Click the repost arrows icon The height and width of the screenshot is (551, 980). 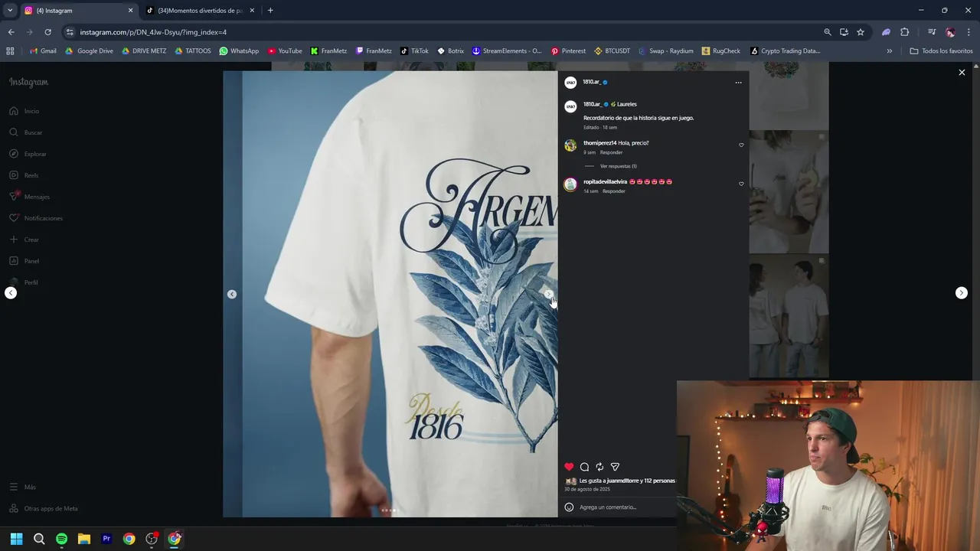click(x=599, y=467)
